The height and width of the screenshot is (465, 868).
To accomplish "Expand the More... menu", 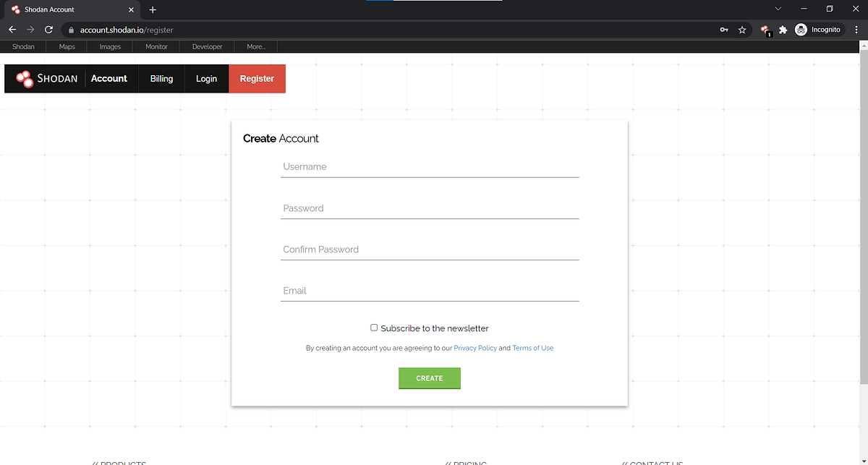I will pyautogui.click(x=256, y=46).
